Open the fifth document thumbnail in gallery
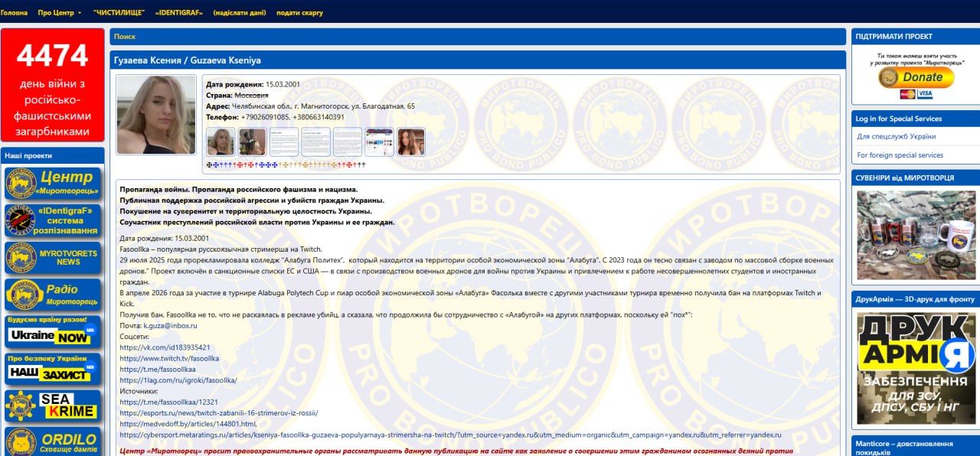The height and width of the screenshot is (456, 980). tap(348, 142)
